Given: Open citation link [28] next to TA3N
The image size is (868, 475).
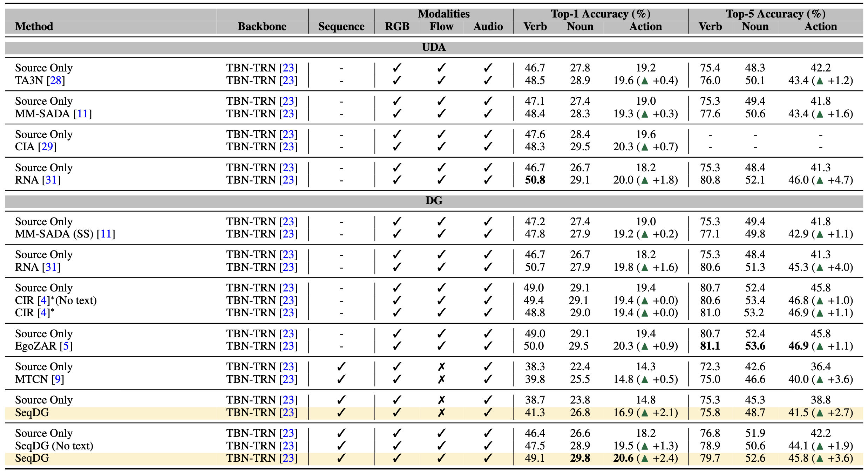Looking at the screenshot, I should coord(57,80).
